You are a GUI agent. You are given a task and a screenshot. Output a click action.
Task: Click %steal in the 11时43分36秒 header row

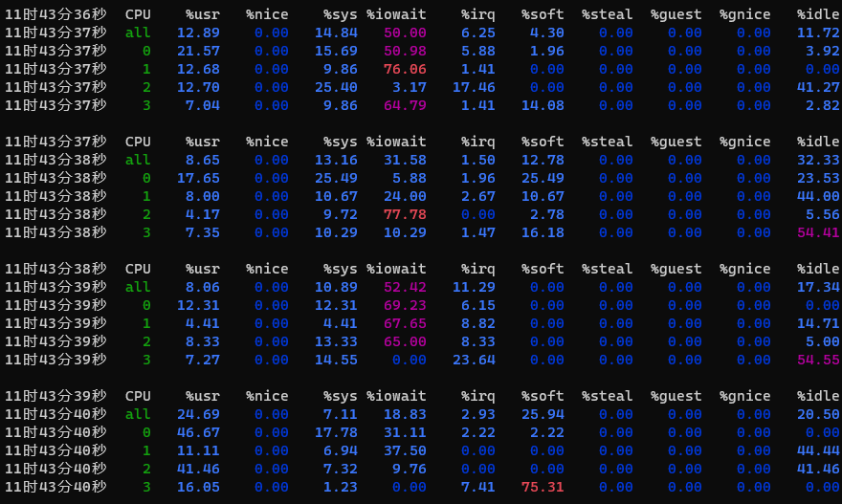tap(607, 14)
